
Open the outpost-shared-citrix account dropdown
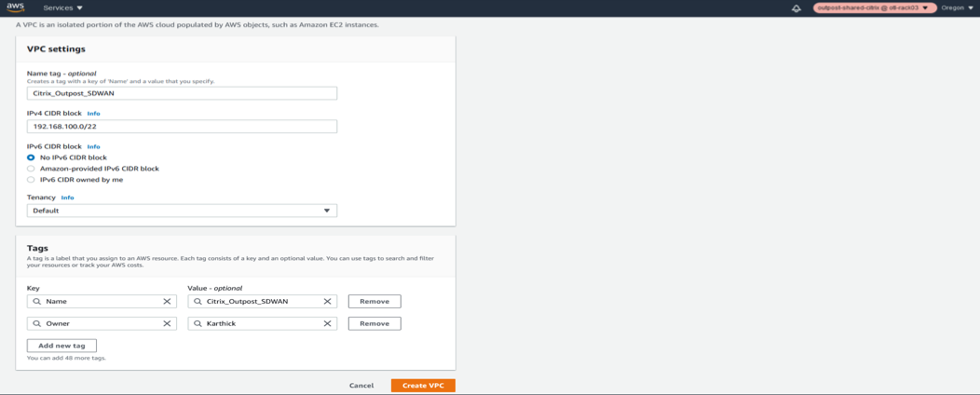point(874,8)
